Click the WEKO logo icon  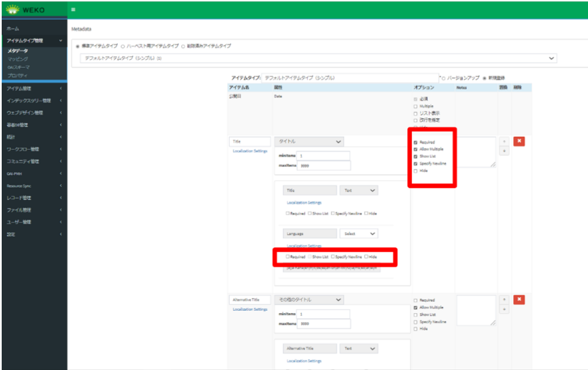coord(13,9)
